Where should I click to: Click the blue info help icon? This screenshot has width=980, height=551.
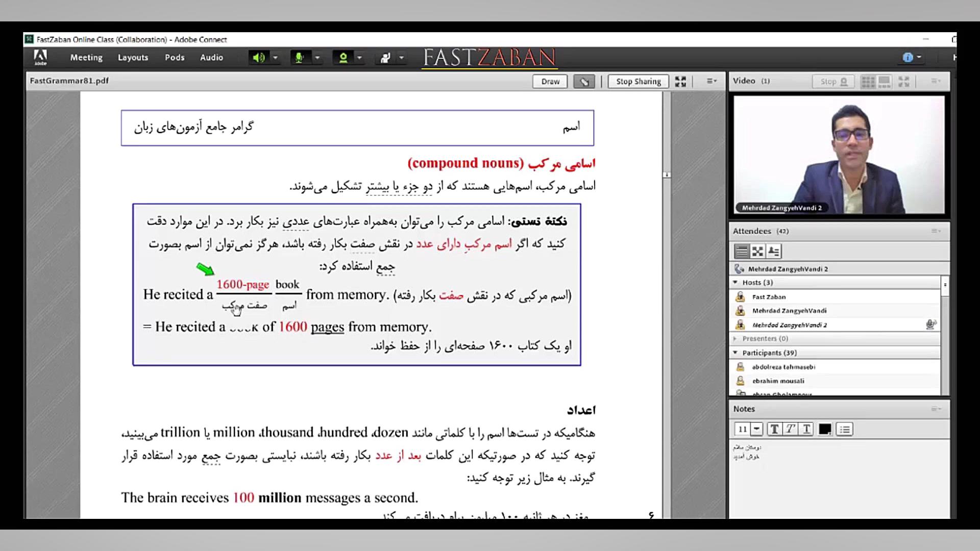click(x=908, y=58)
